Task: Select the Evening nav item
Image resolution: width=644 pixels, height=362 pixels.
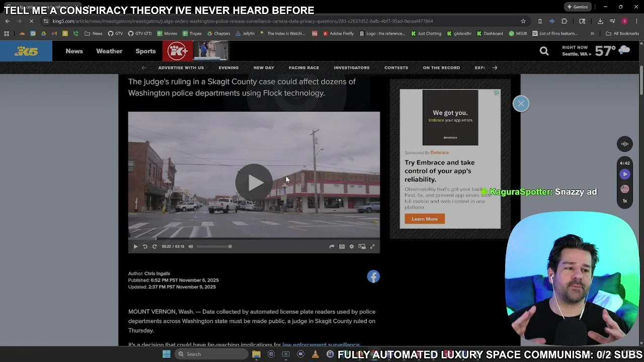Action: tap(228, 68)
